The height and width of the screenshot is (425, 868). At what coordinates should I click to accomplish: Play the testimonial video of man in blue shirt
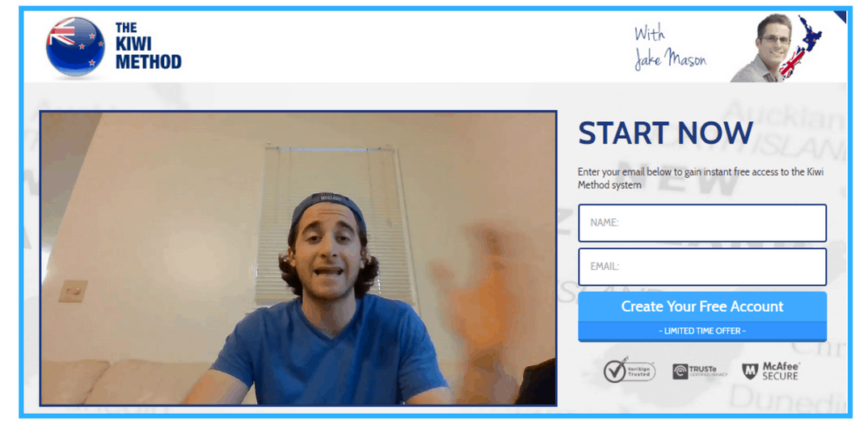(298, 259)
